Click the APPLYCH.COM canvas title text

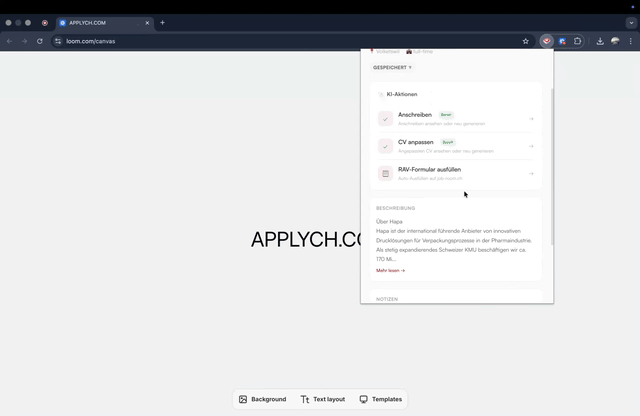pyautogui.click(x=306, y=239)
